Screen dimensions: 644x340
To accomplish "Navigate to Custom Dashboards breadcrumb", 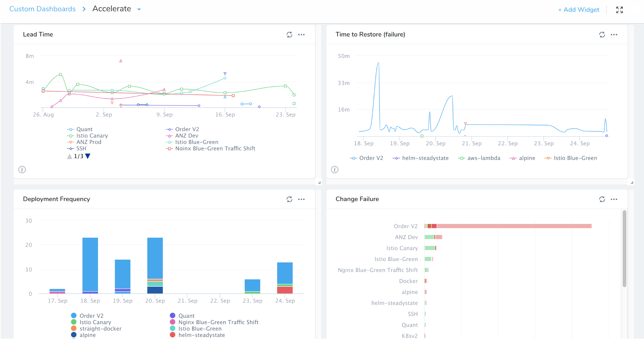I will pos(43,9).
